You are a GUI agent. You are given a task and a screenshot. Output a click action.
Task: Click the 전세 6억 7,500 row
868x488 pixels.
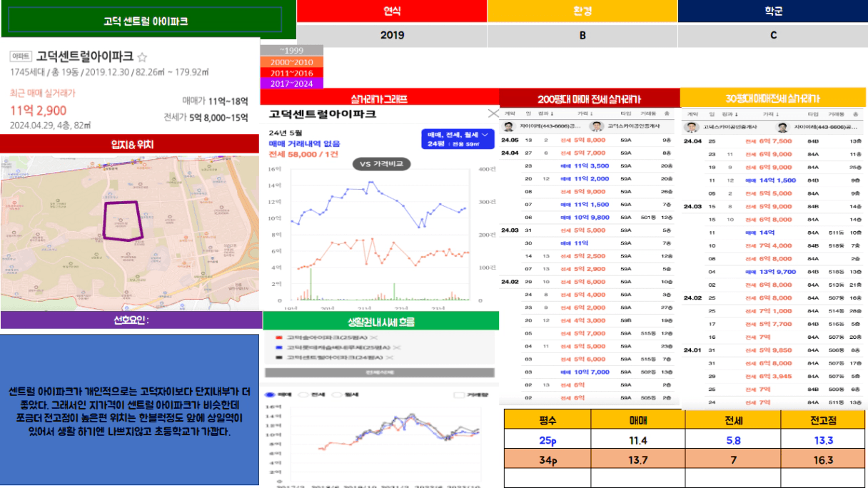[x=774, y=141]
